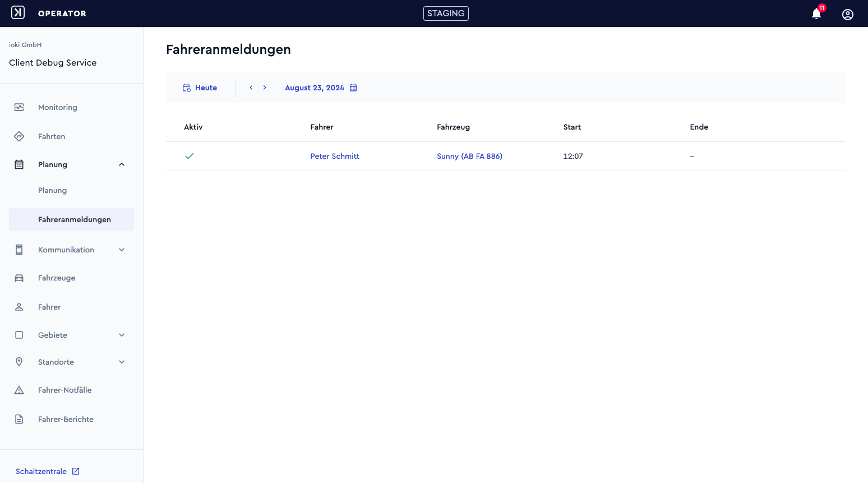Go to the previous day
This screenshot has height=483, width=868.
pyautogui.click(x=251, y=88)
